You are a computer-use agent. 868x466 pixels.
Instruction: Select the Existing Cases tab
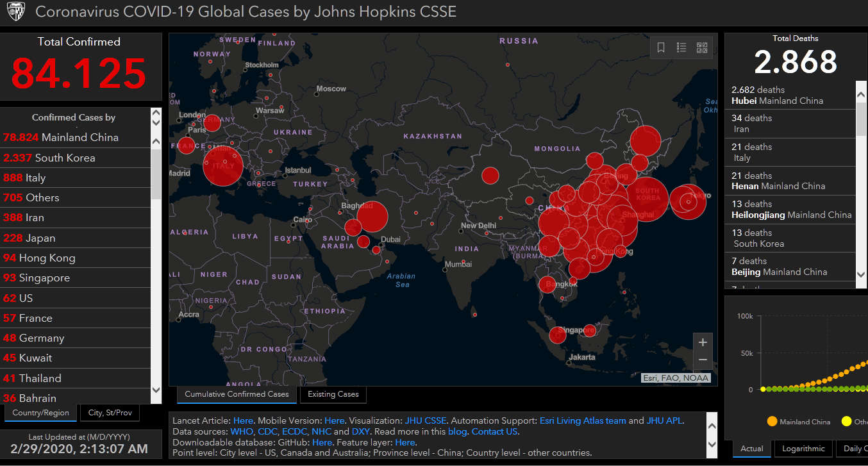(x=333, y=394)
